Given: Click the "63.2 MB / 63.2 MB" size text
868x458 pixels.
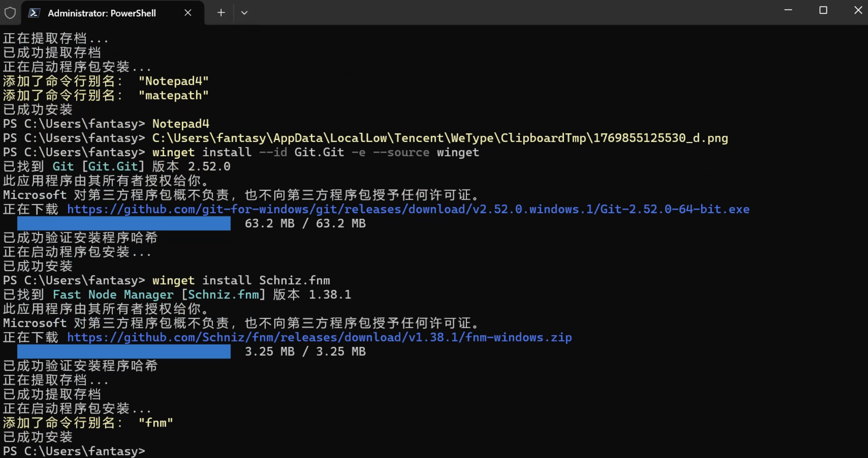Looking at the screenshot, I should click(x=305, y=223).
